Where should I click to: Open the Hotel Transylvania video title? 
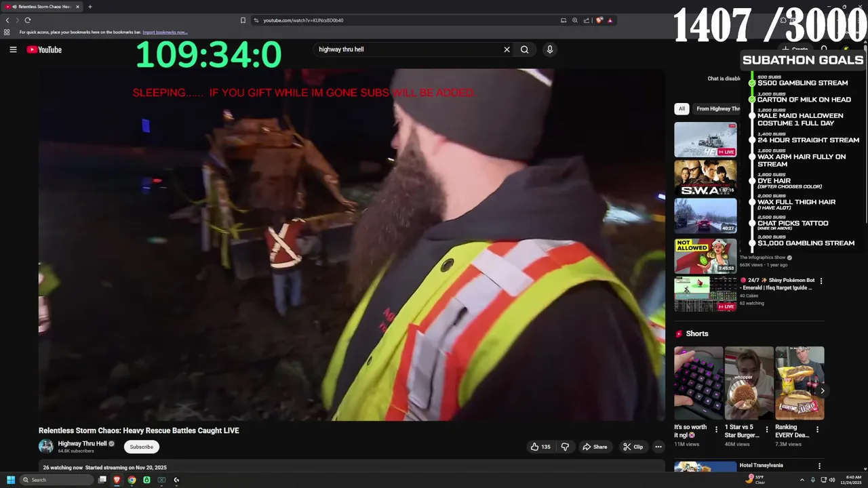[x=761, y=466]
